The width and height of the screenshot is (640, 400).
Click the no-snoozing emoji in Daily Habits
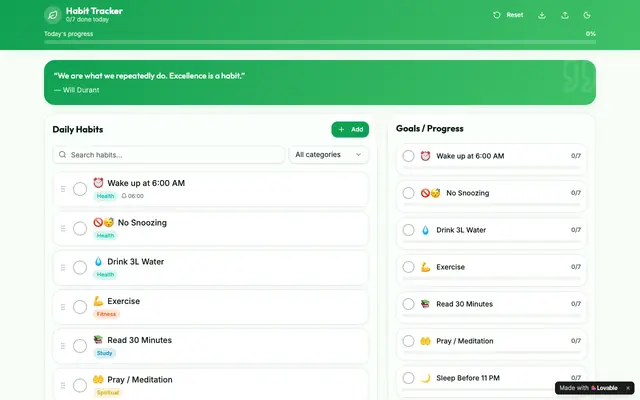pos(103,222)
